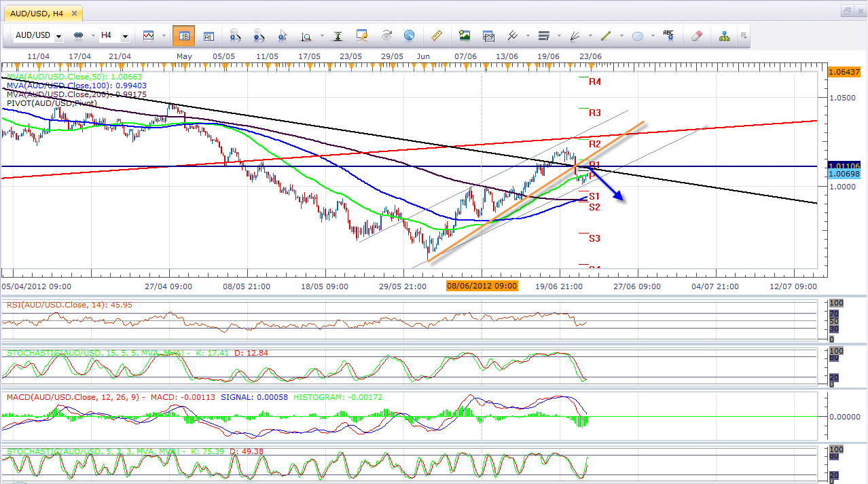Viewport: 868px width, 484px height.
Task: Click the link charts chain icon
Action: (x=77, y=35)
